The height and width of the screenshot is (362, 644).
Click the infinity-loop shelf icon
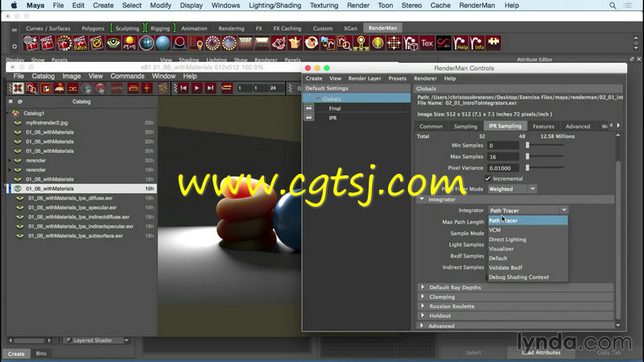(x=444, y=43)
